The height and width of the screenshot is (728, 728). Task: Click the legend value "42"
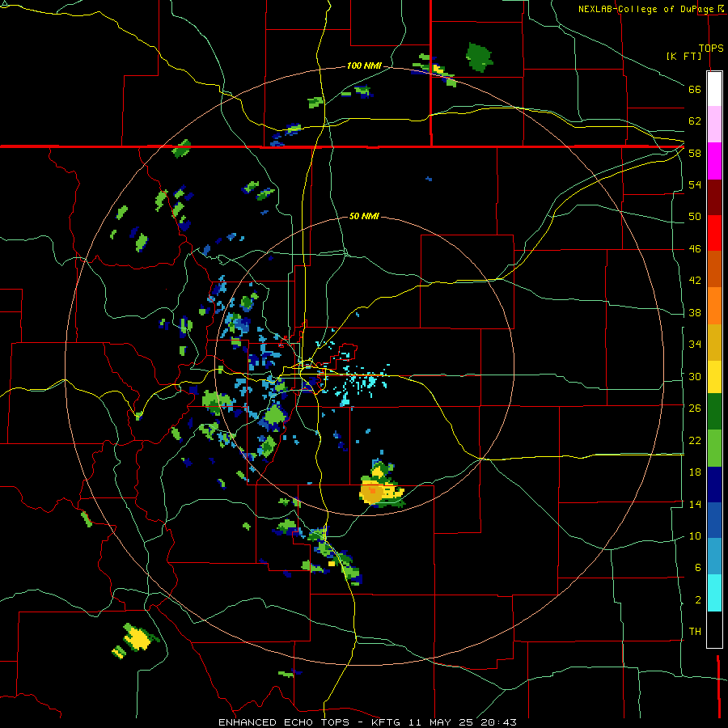click(x=695, y=281)
